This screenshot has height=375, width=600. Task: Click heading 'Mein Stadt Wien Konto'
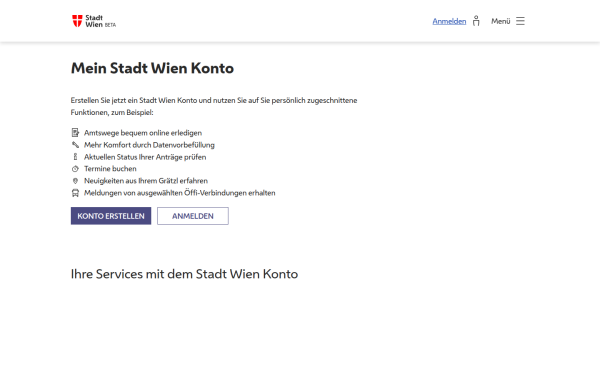(152, 68)
